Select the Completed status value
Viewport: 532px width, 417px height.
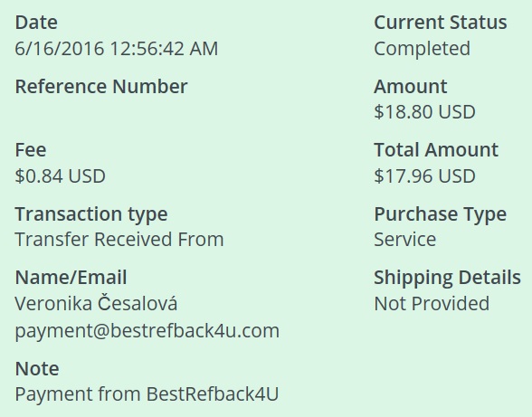point(422,49)
